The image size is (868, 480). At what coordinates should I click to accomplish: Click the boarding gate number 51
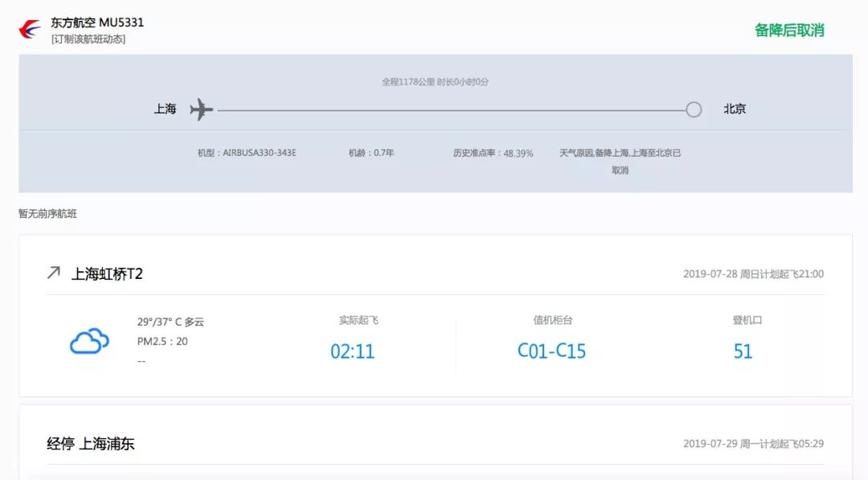tap(743, 351)
